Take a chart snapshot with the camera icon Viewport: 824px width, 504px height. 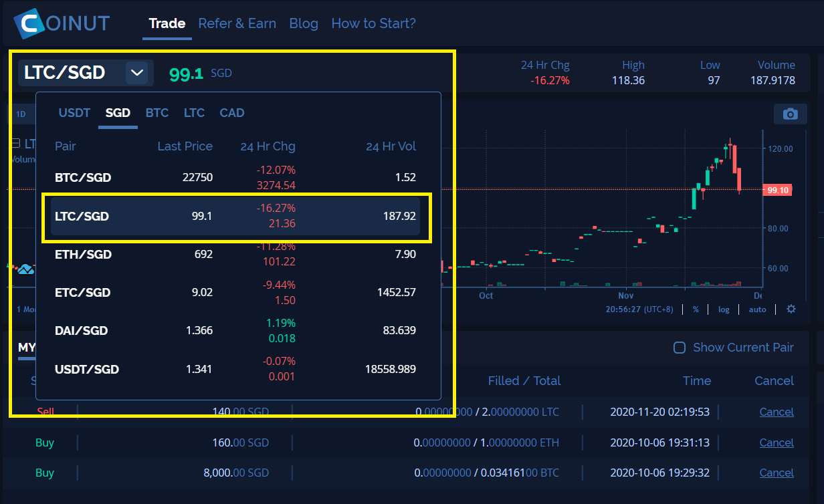(x=791, y=114)
